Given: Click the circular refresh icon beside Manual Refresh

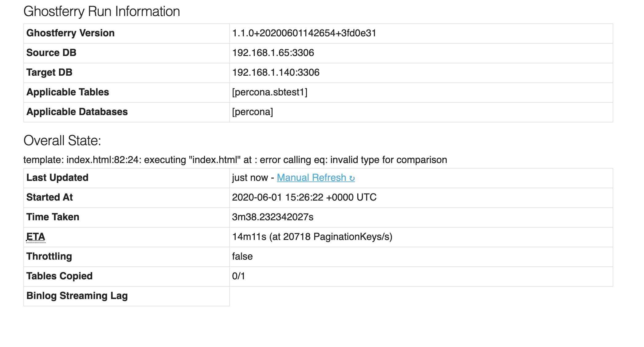Looking at the screenshot, I should click(352, 177).
